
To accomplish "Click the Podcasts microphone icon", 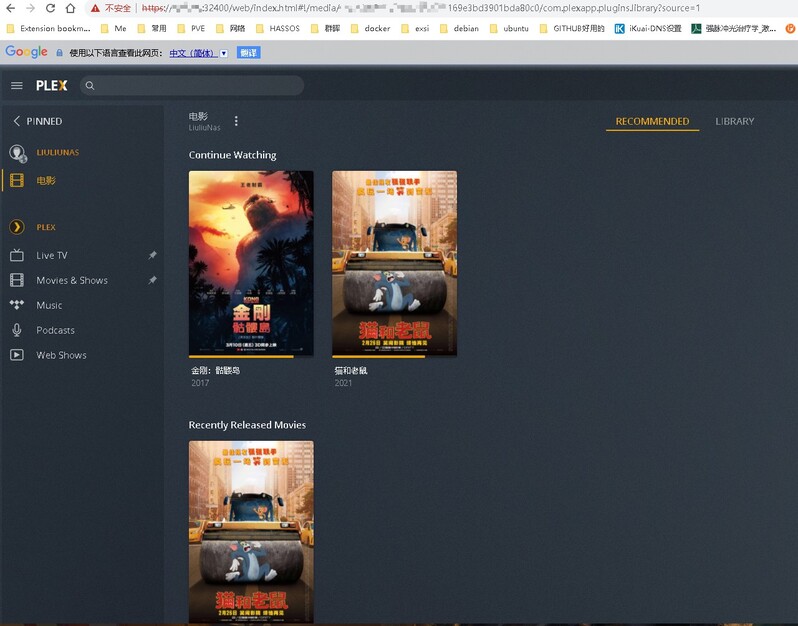I will pos(17,330).
